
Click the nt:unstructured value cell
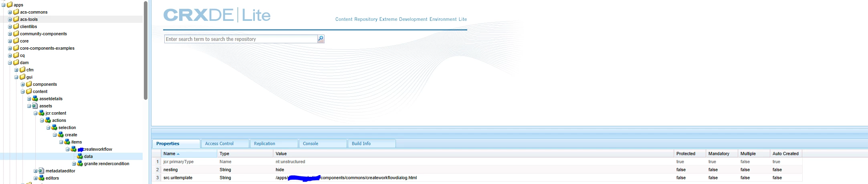coord(290,162)
